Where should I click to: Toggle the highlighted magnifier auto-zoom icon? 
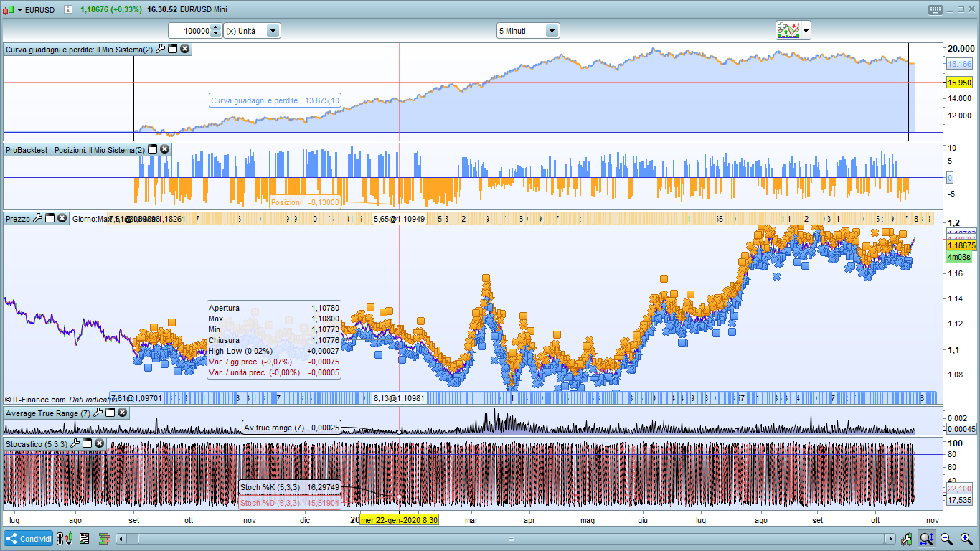[927, 538]
